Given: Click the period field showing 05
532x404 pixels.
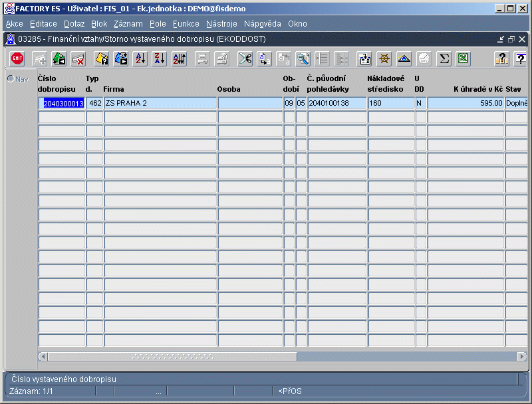Looking at the screenshot, I should pos(301,103).
